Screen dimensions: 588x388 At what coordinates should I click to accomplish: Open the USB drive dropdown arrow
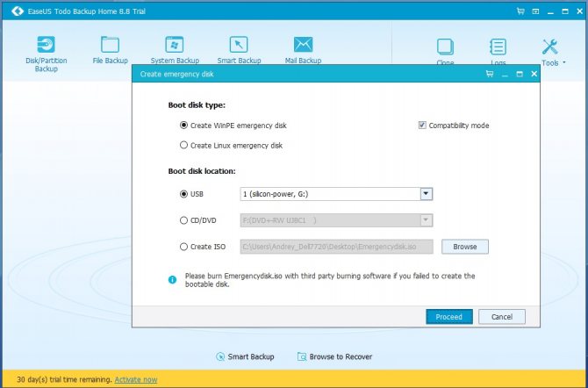(426, 194)
